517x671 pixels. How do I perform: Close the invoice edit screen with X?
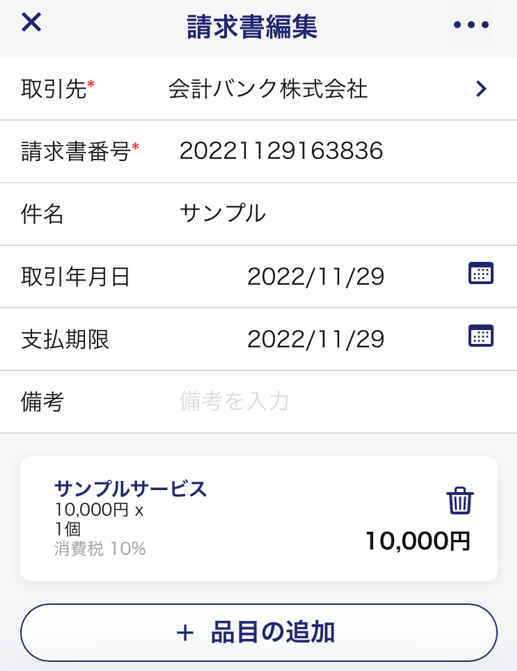(x=31, y=22)
